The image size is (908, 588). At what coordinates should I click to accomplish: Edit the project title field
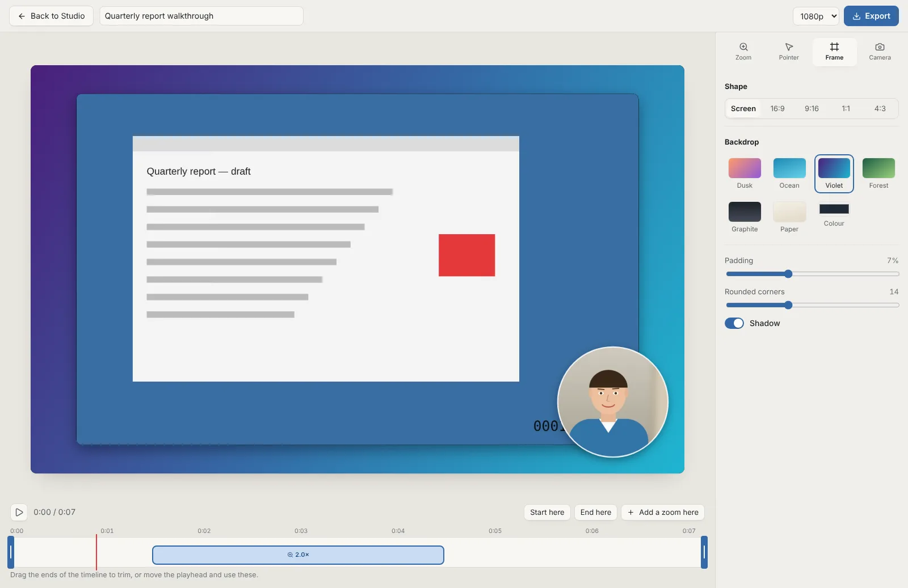tap(201, 16)
